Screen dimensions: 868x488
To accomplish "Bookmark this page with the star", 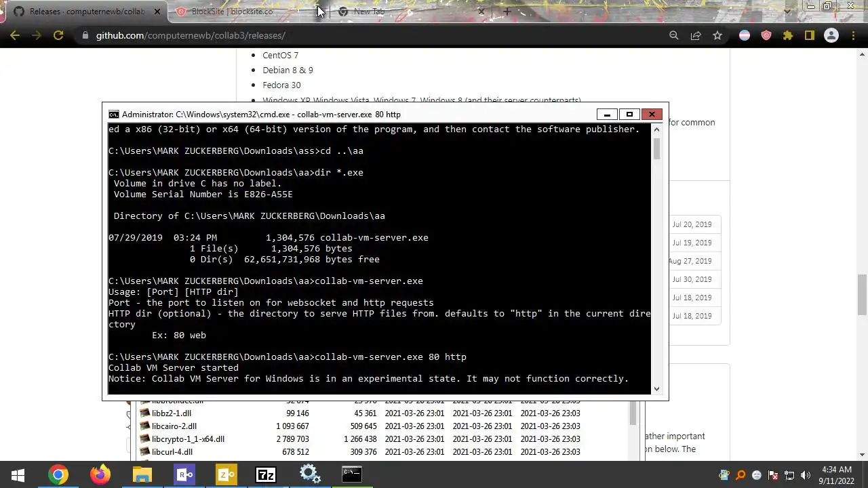I will pyautogui.click(x=717, y=35).
